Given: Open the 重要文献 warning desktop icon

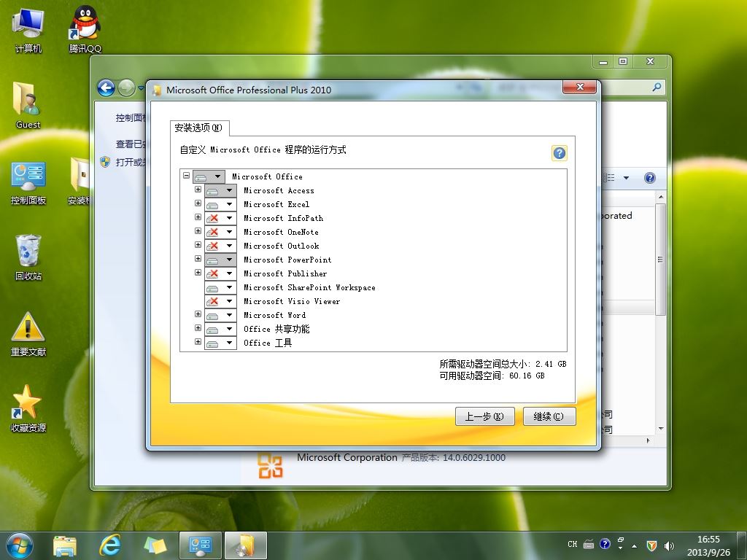Looking at the screenshot, I should click(28, 334).
